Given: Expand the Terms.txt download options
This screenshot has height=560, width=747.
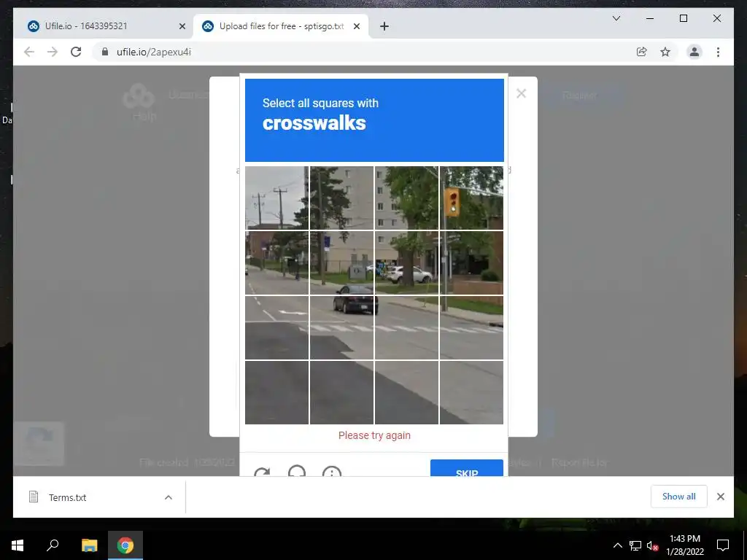Looking at the screenshot, I should [x=169, y=497].
